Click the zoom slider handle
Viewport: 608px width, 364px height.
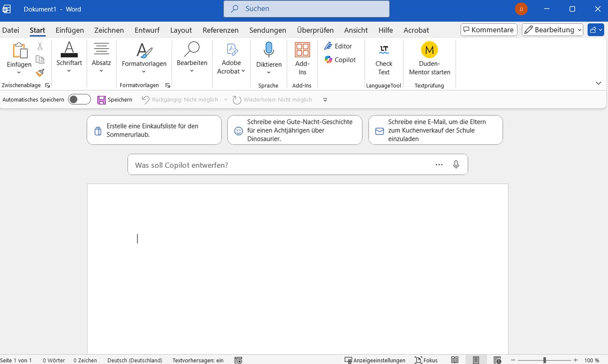click(x=544, y=360)
